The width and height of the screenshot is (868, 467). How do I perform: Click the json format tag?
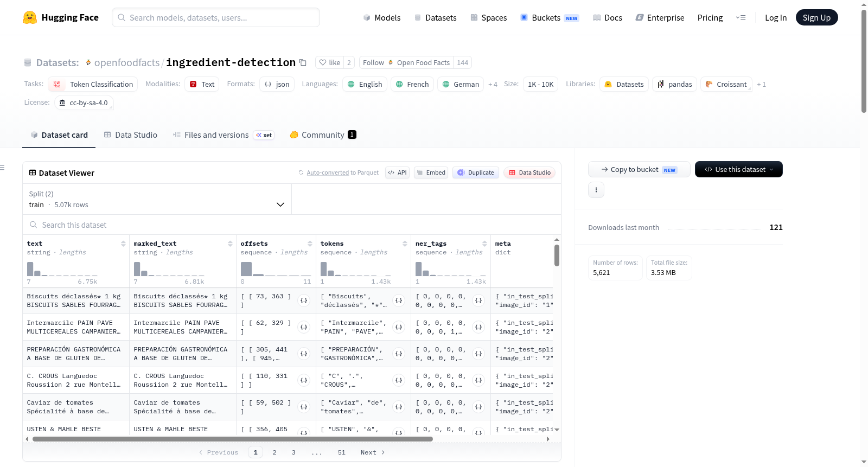(277, 84)
